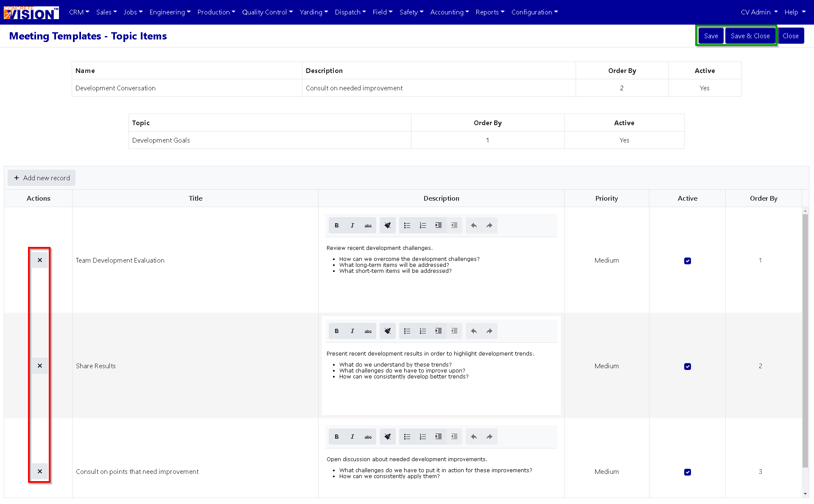
Task: Click into Share Results description text area
Action: click(441, 379)
